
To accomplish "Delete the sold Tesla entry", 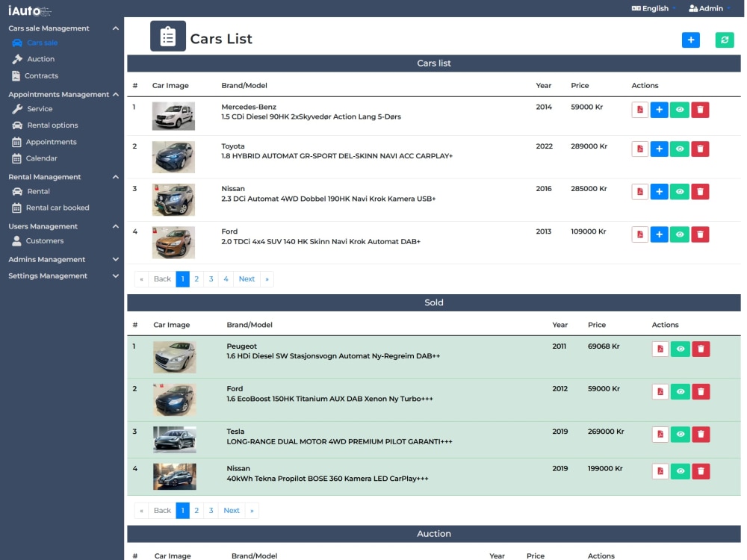I will point(701,435).
